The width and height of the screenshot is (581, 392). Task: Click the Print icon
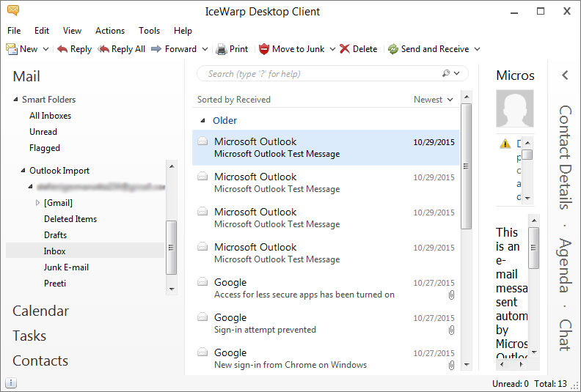pos(222,49)
